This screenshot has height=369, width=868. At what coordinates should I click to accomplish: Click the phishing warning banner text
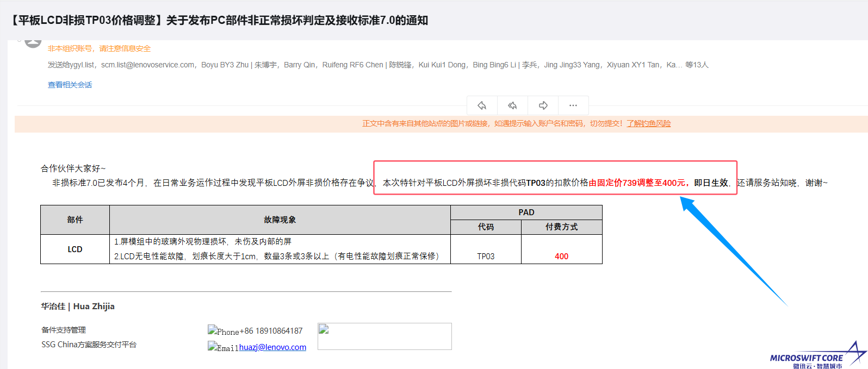[x=516, y=123]
